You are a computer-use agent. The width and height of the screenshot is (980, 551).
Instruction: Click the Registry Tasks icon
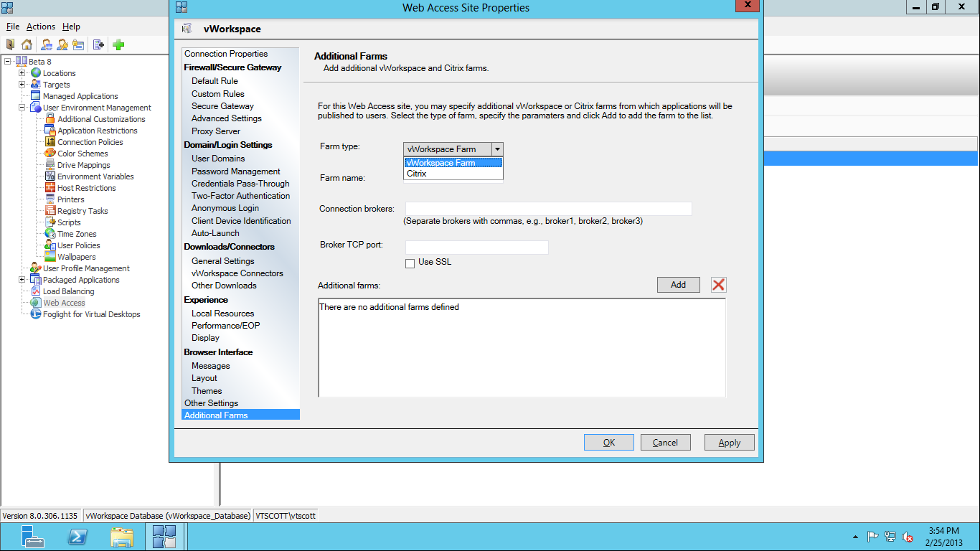tap(50, 211)
